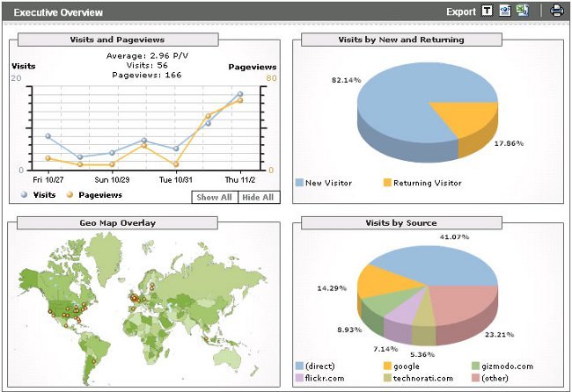Click the Thu 11/2 Visits data point
This screenshot has width=572, height=392.
(x=239, y=94)
